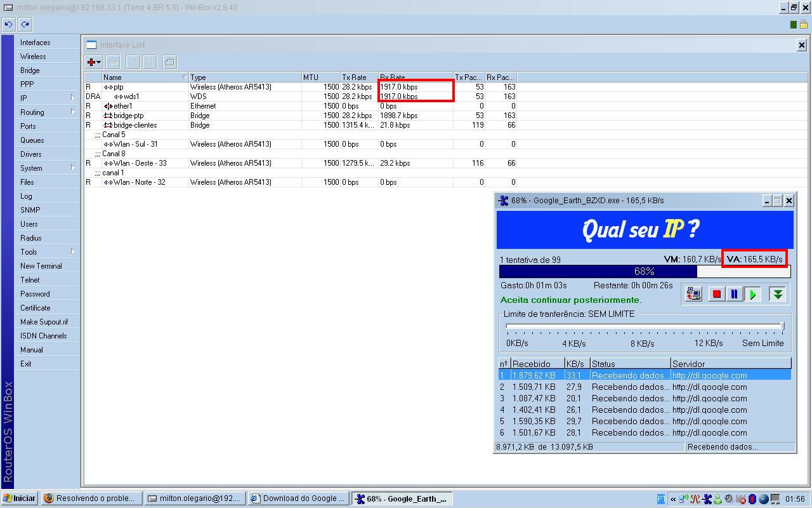Switch to 'Resolvendo o proble...' taskbar window
Screen dimensions: 812x508
(x=91, y=498)
